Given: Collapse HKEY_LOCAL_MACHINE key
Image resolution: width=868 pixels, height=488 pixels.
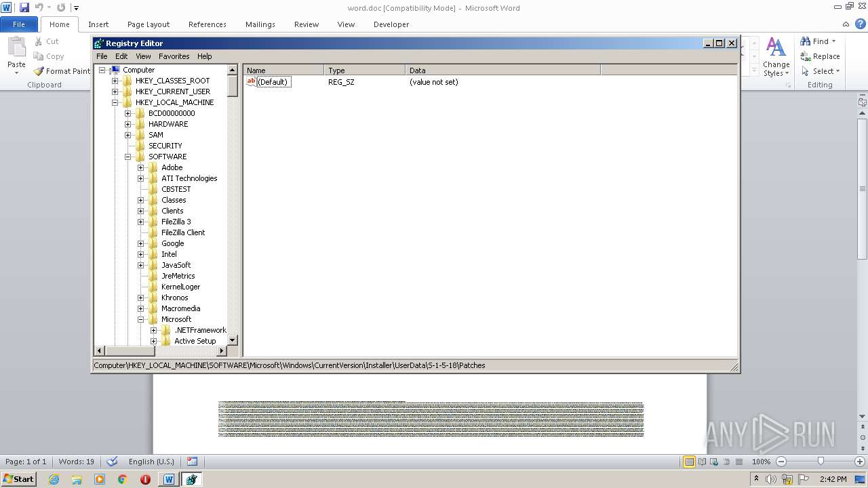Looking at the screenshot, I should tap(115, 102).
